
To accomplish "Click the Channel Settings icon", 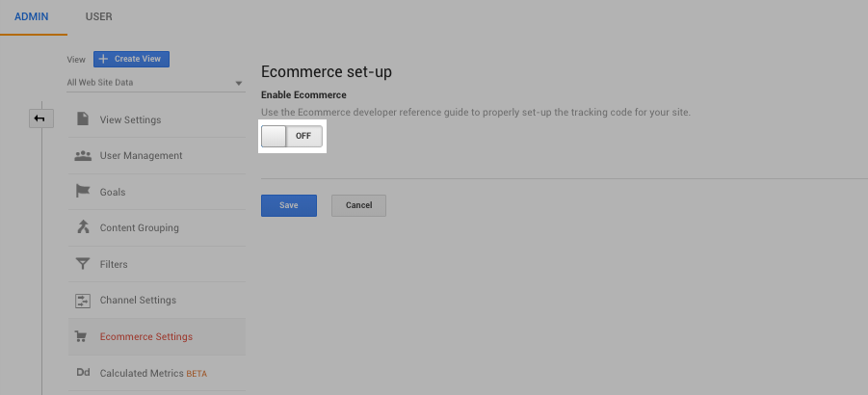I will (x=83, y=301).
